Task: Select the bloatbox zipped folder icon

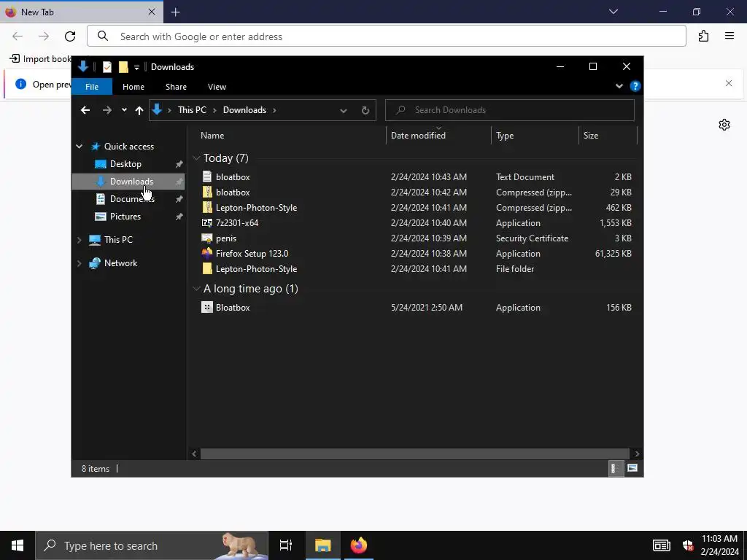Action: pos(206,192)
